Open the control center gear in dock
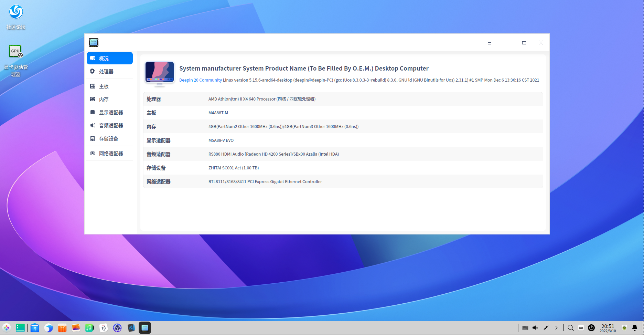 [x=117, y=328]
